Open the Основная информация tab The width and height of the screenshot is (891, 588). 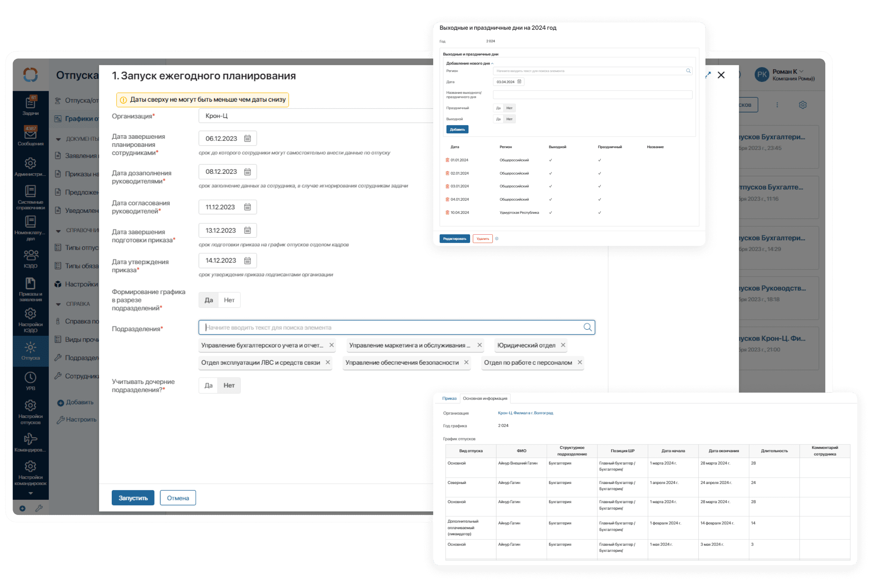pos(484,398)
